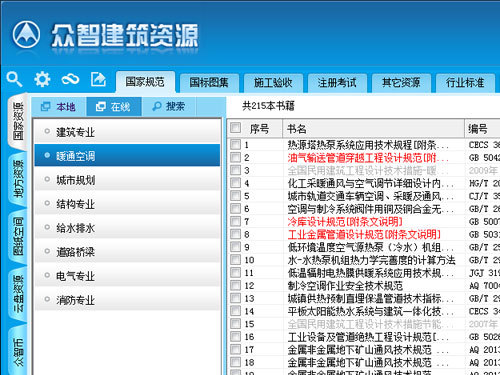Open 低环境温度空气源热泵（冷水）机组 entry

(x=371, y=247)
